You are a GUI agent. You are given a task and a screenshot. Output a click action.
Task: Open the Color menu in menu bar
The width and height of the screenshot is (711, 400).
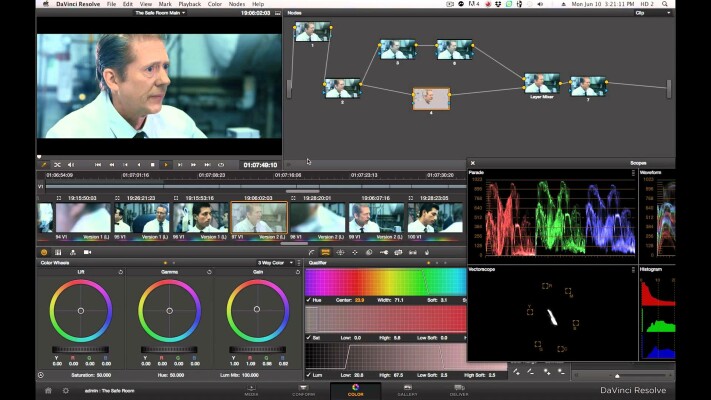point(214,4)
